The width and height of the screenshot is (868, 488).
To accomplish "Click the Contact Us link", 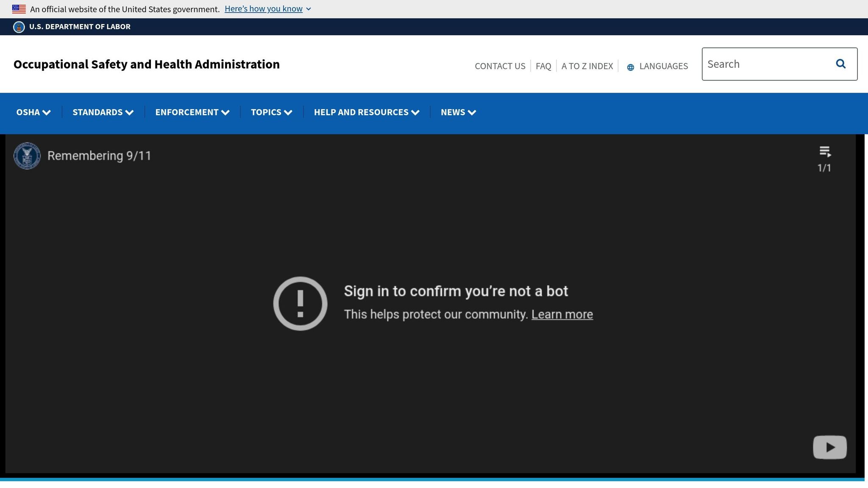I will [500, 66].
